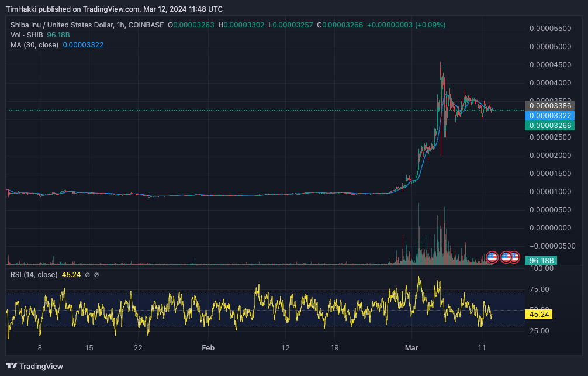Viewport: 588px width, 376px height.
Task: Click the yellow 45.24 RSI value tag
Action: coord(538,315)
